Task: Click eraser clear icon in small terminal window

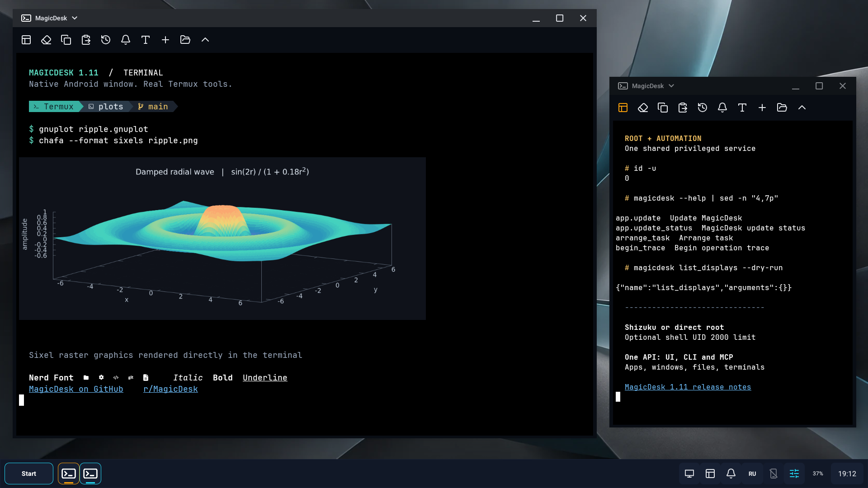Action: tap(643, 108)
